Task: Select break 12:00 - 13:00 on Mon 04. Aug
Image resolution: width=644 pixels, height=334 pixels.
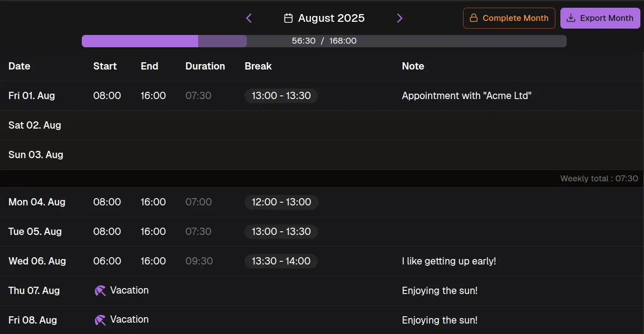Action: pos(281,202)
